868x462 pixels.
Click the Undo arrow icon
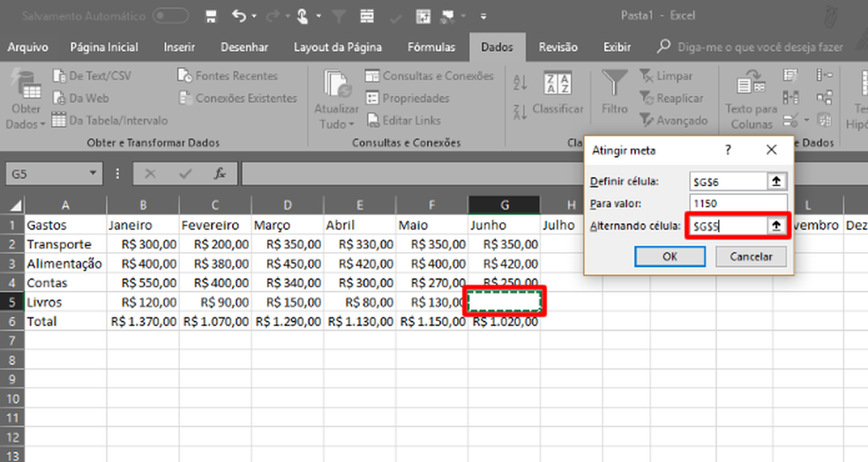[x=239, y=17]
